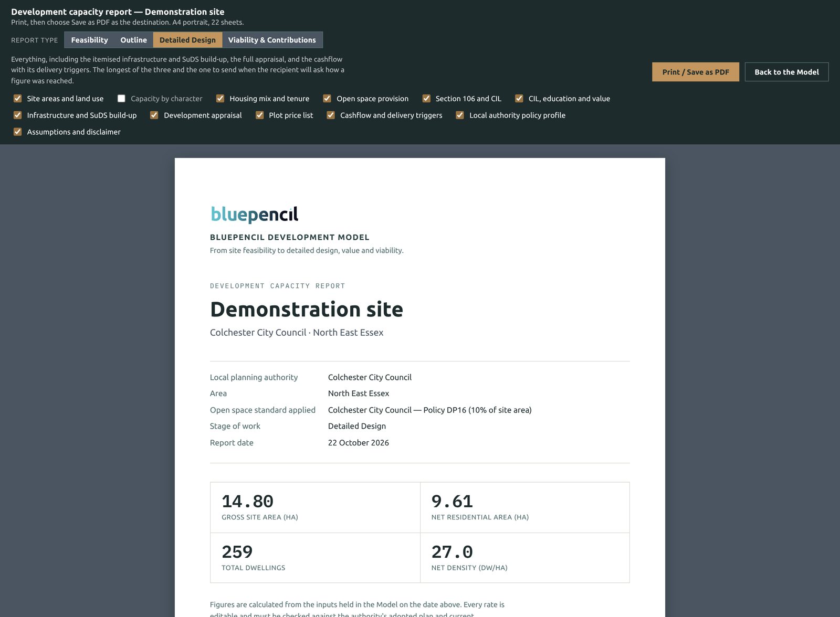Uncheck Infrastructure and SuDS build-up

(17, 115)
